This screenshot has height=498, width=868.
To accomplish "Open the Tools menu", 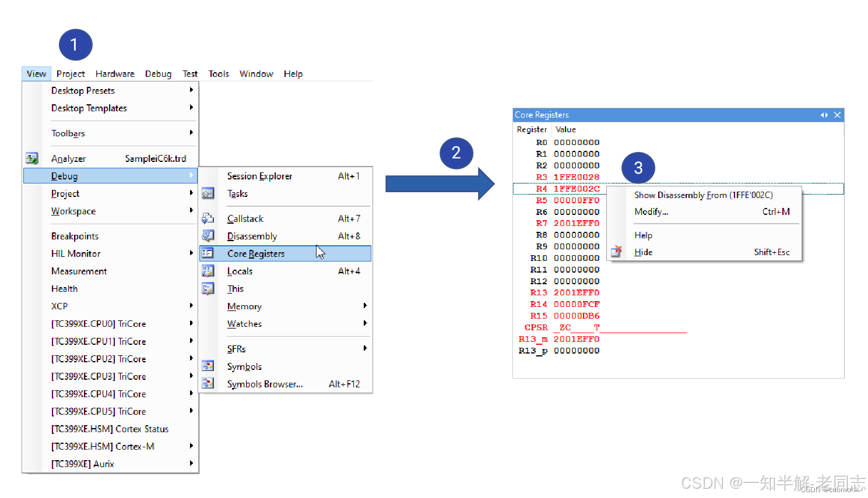I will coord(218,73).
